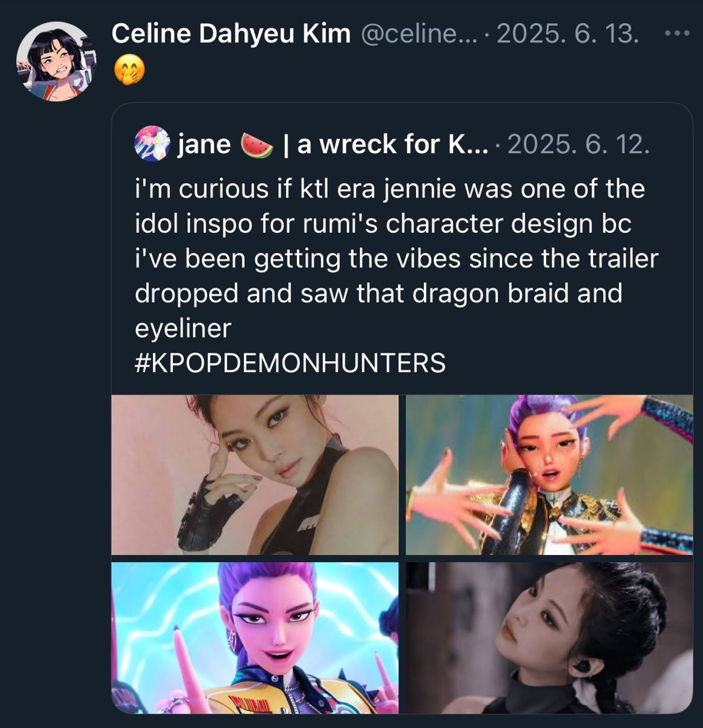Open Celine Dahyeu Kim's display name
Screen dimensions: 703x728
click(231, 33)
